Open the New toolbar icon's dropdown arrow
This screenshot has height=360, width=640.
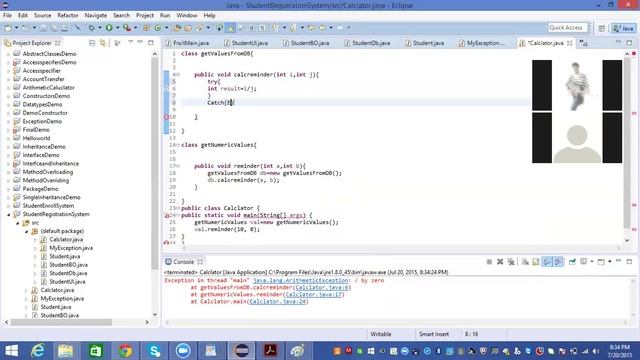point(16,28)
